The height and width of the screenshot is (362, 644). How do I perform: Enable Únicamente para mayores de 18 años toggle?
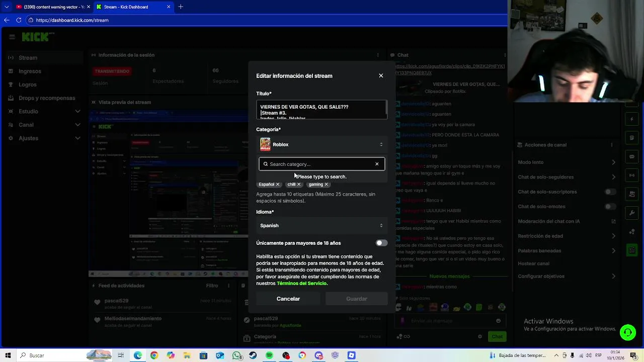tap(381, 243)
